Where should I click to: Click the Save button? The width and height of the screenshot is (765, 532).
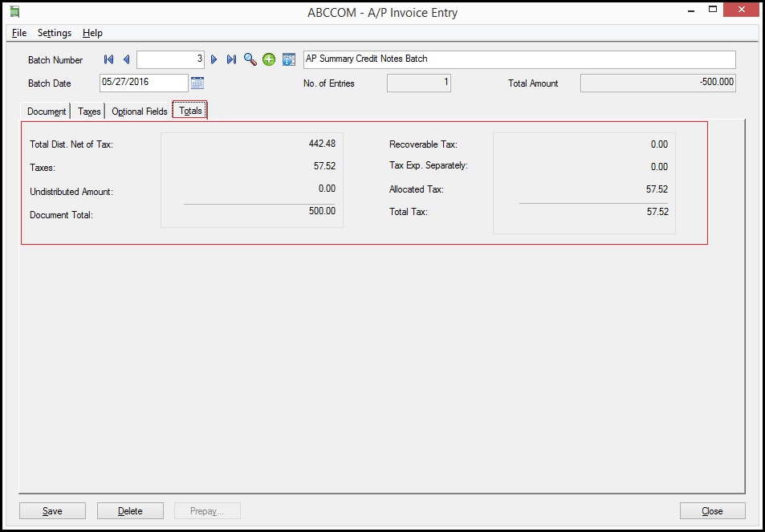tap(52, 511)
